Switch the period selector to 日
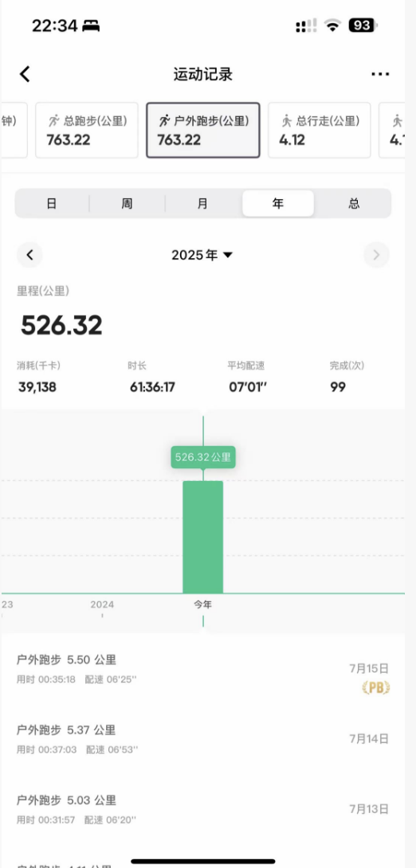This screenshot has width=416, height=868. [52, 204]
